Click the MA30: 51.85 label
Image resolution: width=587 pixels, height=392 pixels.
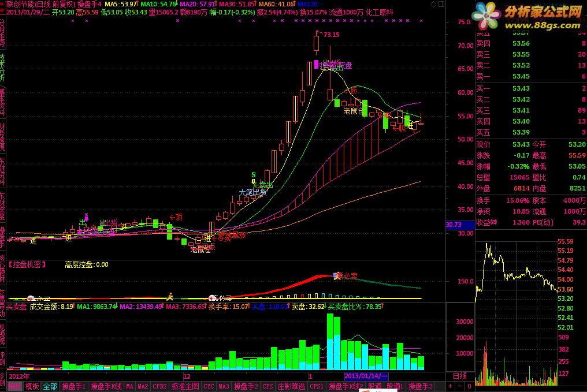(x=237, y=4)
